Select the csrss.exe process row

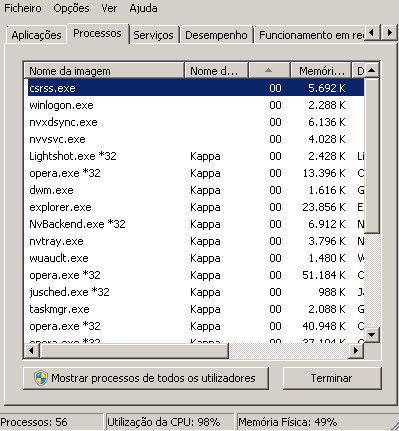195,88
